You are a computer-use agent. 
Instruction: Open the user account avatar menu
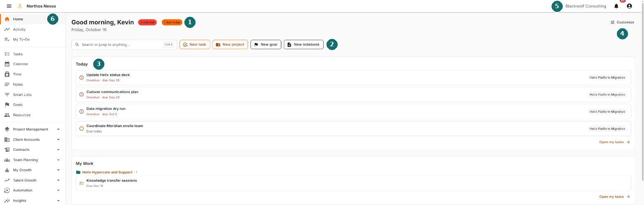pyautogui.click(x=629, y=6)
